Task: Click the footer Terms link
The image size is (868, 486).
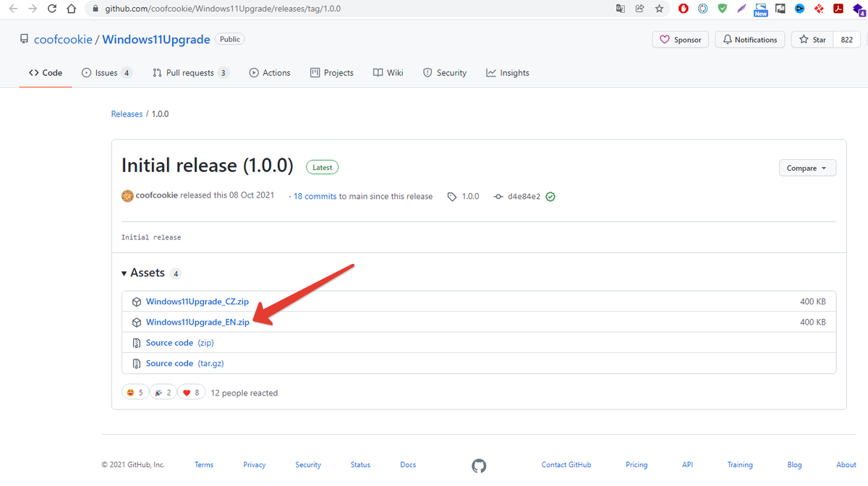Action: pos(204,465)
